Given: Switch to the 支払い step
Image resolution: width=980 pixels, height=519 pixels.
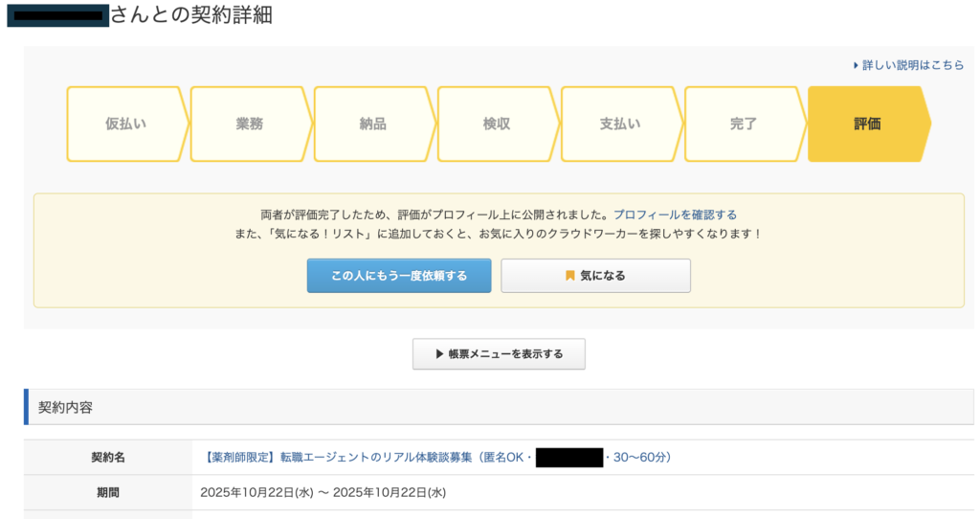Looking at the screenshot, I should (x=619, y=124).
